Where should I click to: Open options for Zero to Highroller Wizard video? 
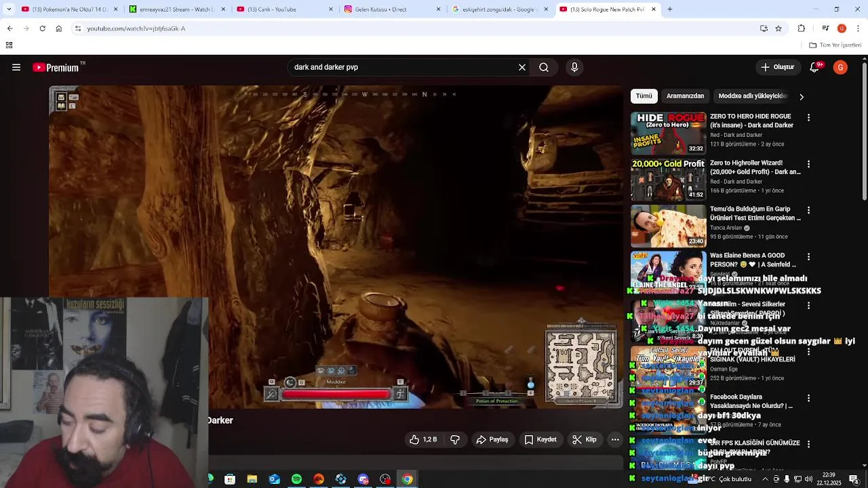pyautogui.click(x=808, y=164)
